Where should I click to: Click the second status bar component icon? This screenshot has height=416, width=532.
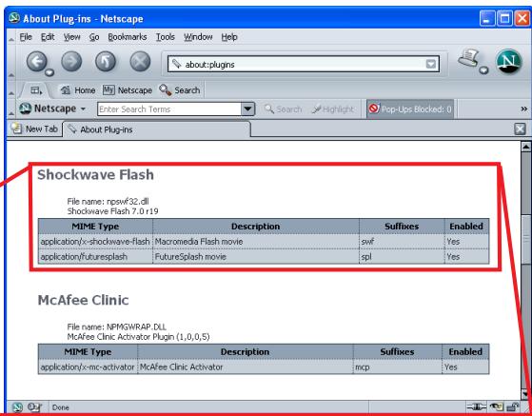pos(34,407)
